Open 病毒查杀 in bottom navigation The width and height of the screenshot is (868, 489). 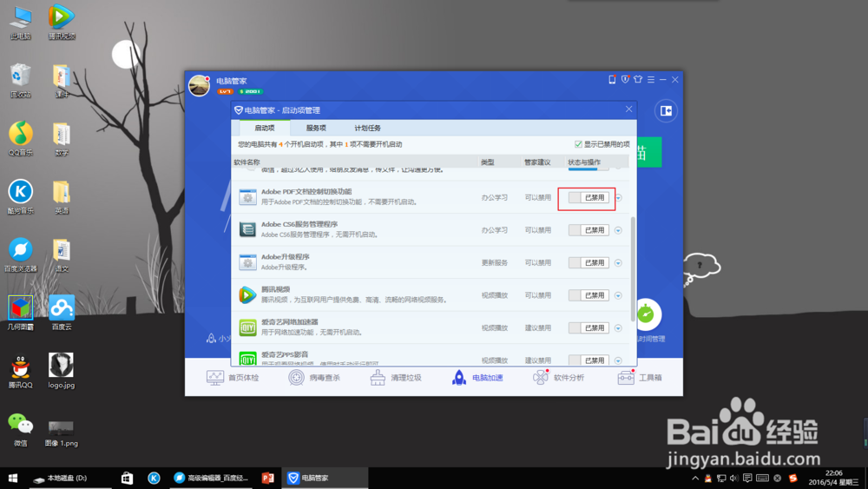coord(314,378)
